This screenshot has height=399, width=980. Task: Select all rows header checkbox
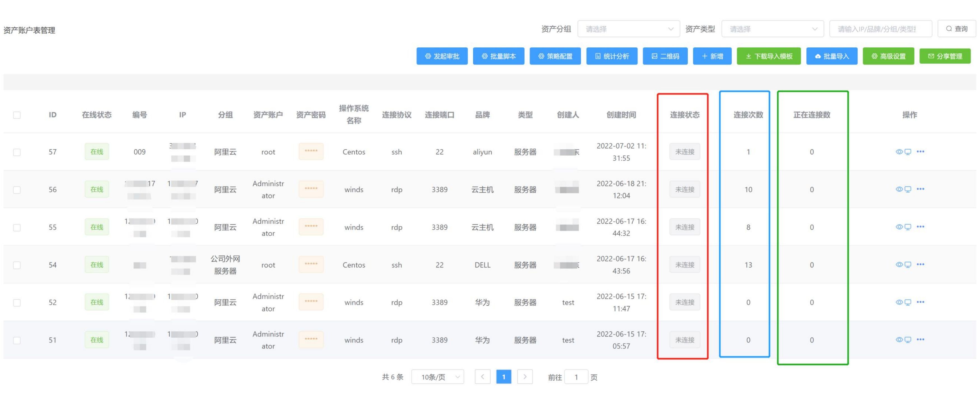point(17,115)
